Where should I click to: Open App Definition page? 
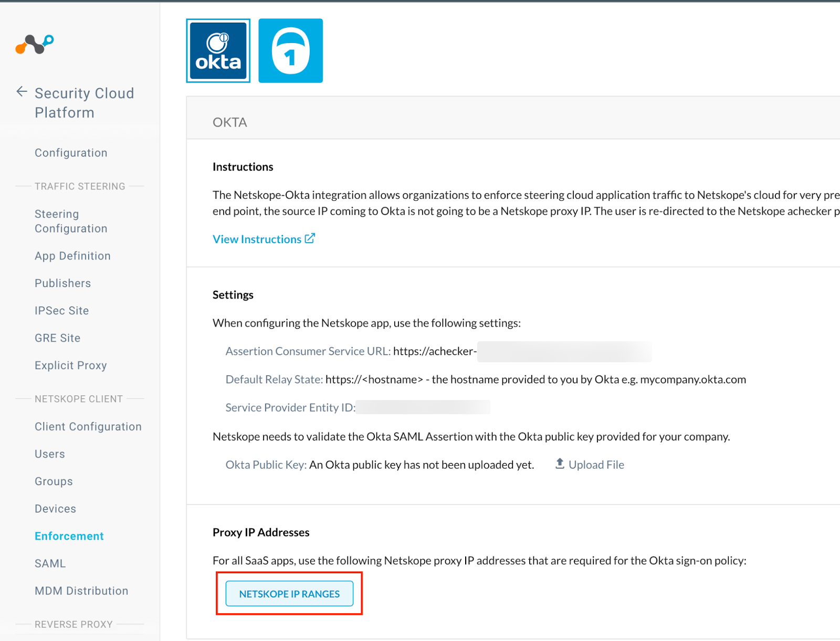72,256
